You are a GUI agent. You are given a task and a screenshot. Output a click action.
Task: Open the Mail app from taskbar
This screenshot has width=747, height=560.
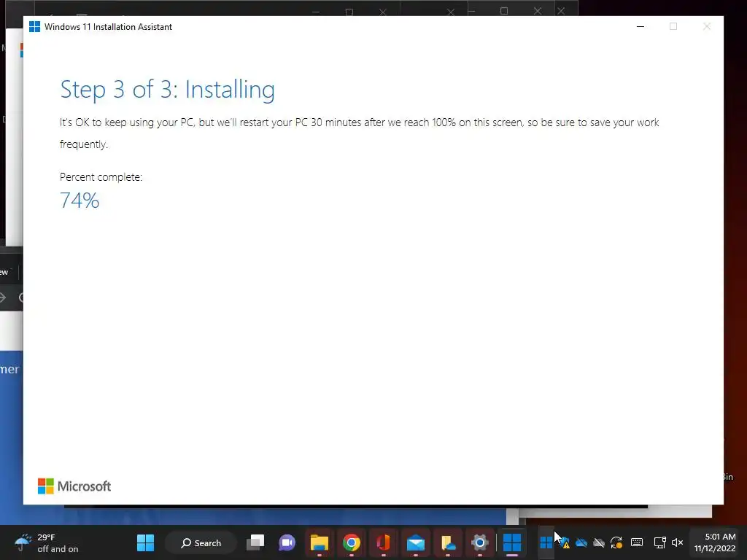pyautogui.click(x=415, y=542)
